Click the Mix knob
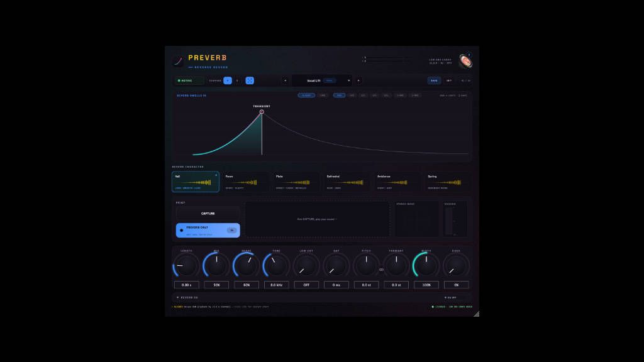 click(216, 266)
